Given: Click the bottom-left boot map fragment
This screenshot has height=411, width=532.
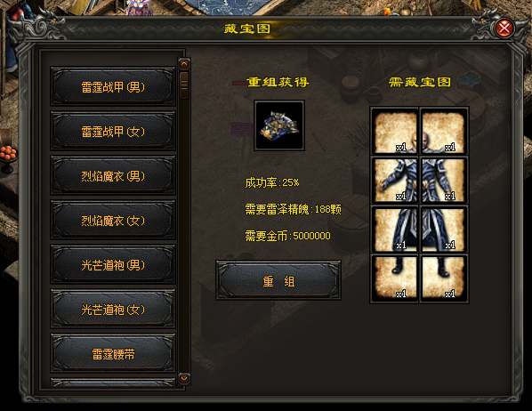Looking at the screenshot, I should [395, 278].
